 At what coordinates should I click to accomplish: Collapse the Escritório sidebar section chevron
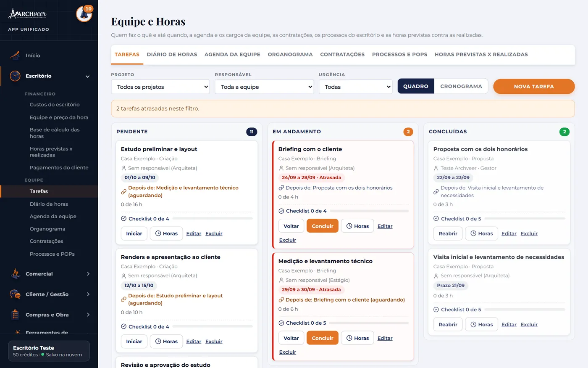[x=88, y=77]
